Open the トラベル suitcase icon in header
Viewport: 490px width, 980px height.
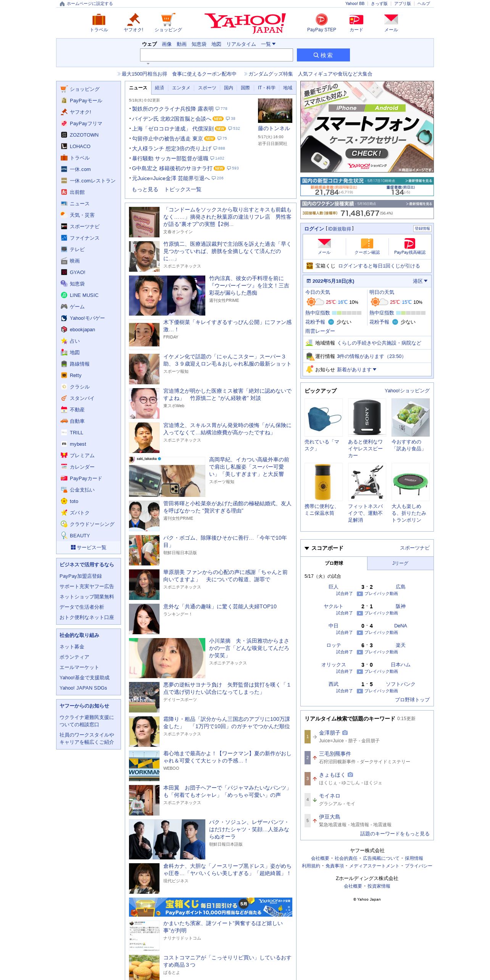click(x=99, y=19)
